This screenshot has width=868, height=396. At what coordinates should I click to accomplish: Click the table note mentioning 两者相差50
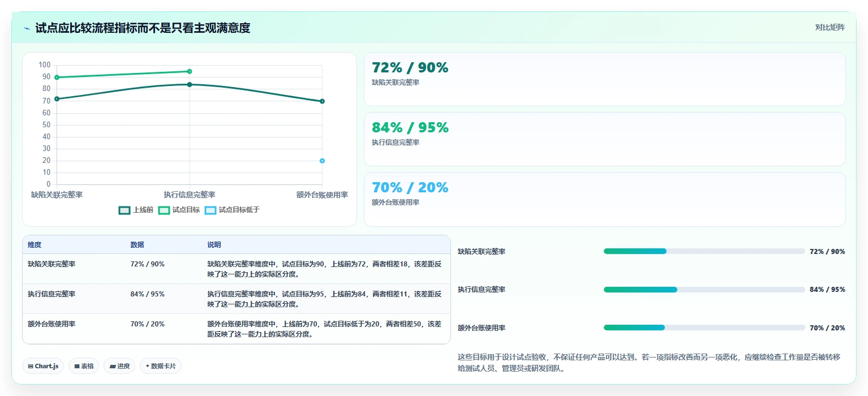(x=325, y=329)
